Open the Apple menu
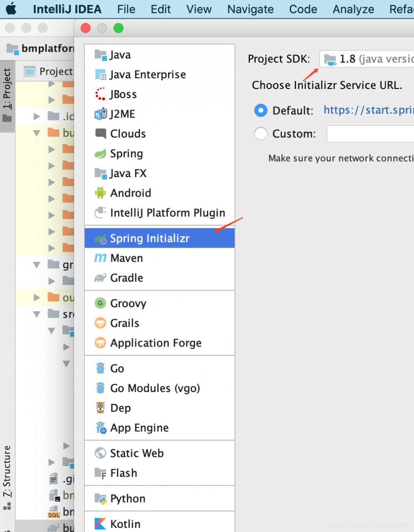The image size is (414, 532). click(11, 9)
